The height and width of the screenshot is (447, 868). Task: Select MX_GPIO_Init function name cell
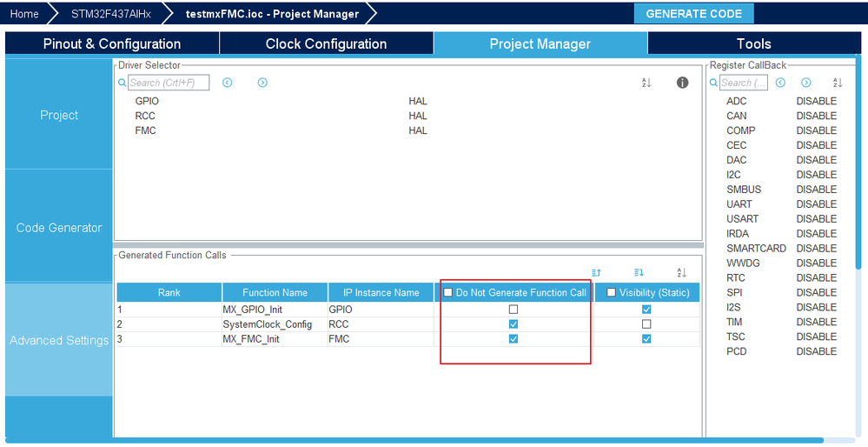point(275,309)
